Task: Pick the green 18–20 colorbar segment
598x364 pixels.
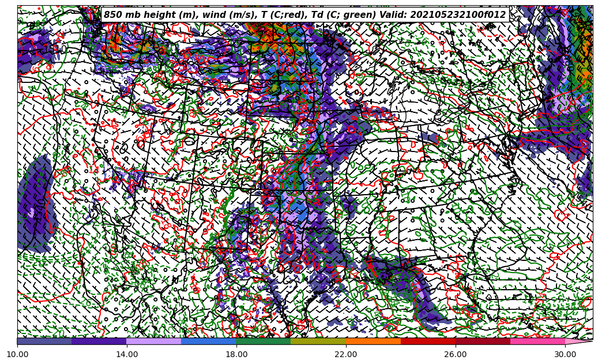Action: [x=264, y=341]
